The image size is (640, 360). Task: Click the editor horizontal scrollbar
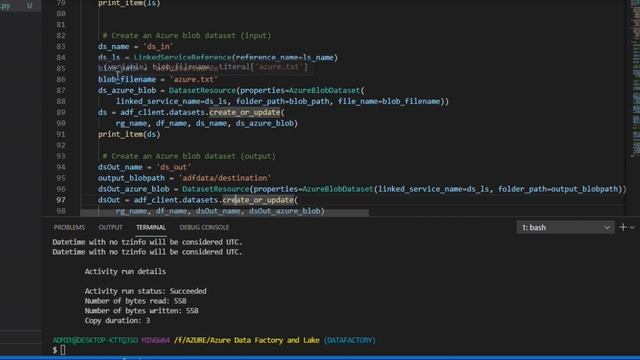(224, 213)
